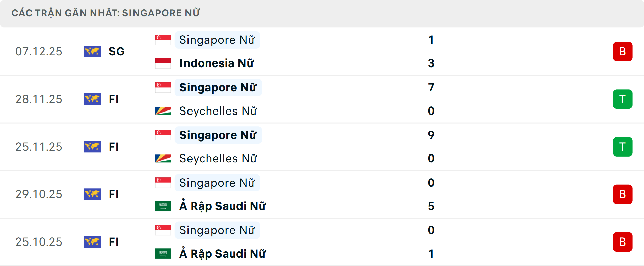The width and height of the screenshot is (644, 266).
Task: Click the red B badge for the Indonesia match
Action: (x=623, y=52)
